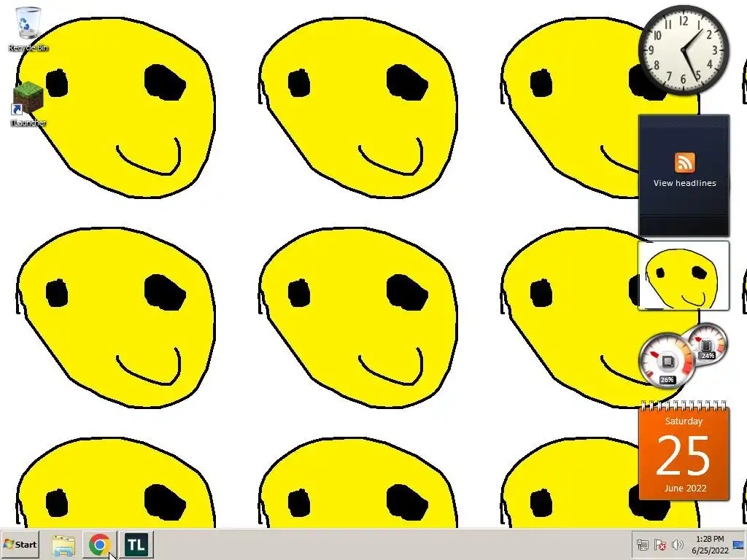Open the Start menu

20,544
